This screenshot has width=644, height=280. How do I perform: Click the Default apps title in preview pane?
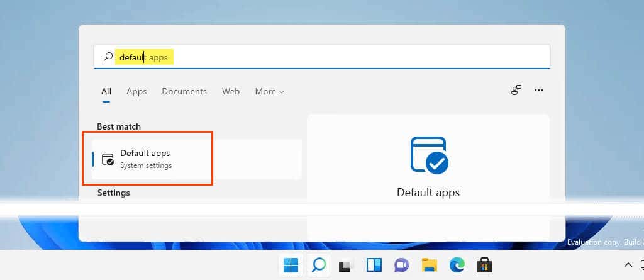tap(428, 192)
